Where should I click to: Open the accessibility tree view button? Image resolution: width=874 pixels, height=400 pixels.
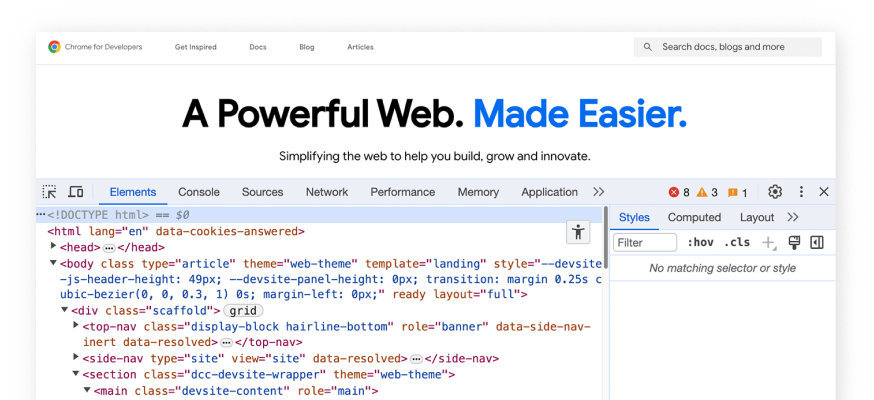click(x=578, y=232)
